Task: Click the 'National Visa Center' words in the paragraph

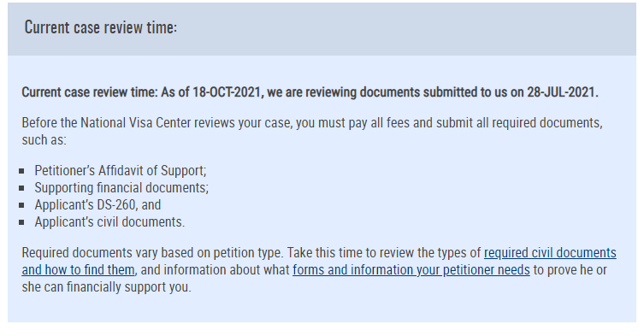Action: click(135, 123)
